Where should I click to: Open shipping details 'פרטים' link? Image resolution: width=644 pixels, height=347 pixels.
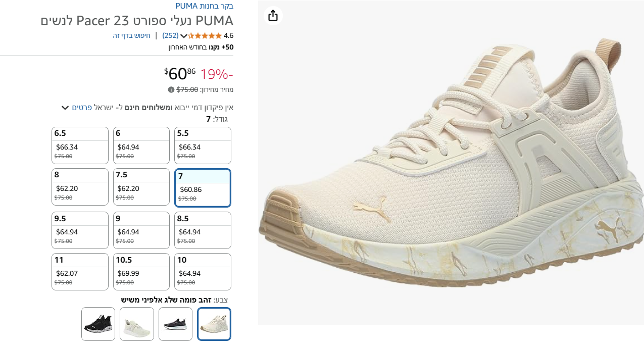click(82, 108)
